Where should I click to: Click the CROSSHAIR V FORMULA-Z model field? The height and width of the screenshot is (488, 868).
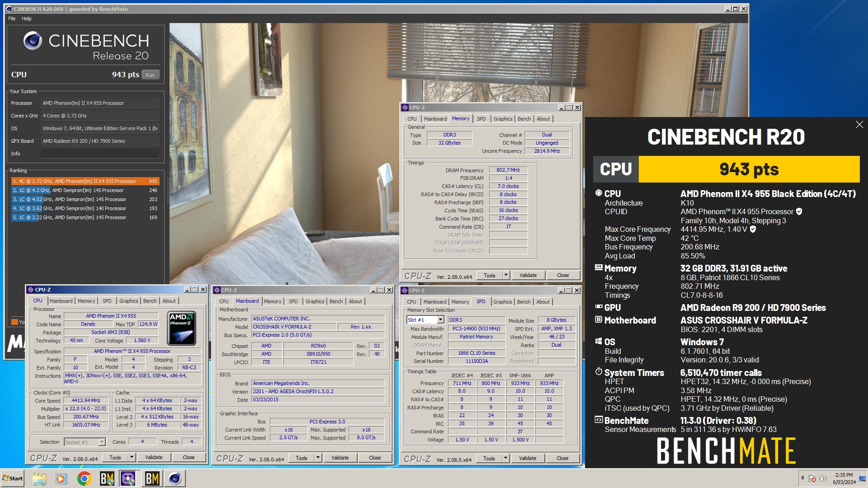[294, 327]
